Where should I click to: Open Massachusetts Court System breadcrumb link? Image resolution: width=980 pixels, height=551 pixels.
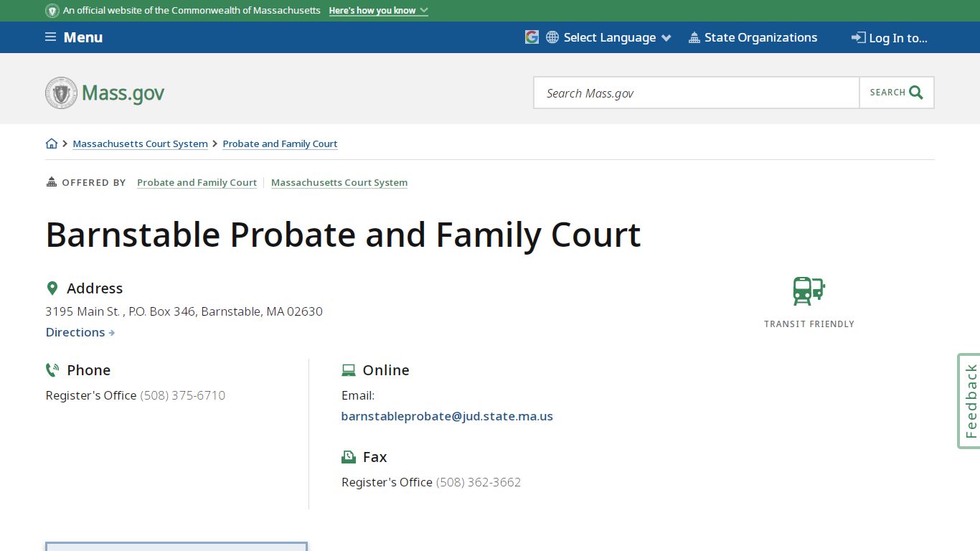(140, 143)
